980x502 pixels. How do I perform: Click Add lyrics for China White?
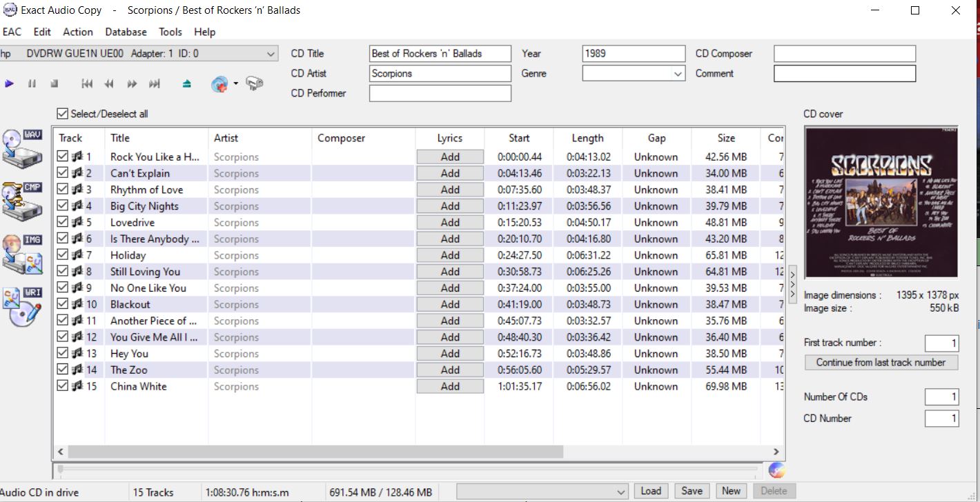click(450, 386)
